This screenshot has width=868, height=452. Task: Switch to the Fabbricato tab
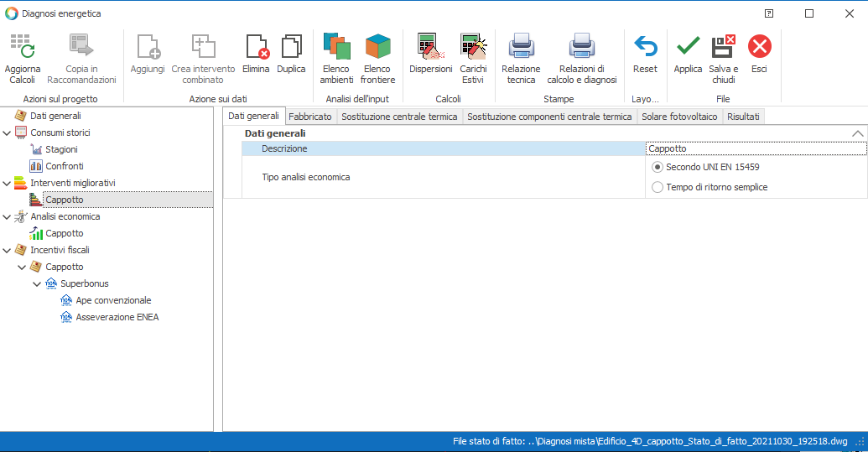pos(309,117)
